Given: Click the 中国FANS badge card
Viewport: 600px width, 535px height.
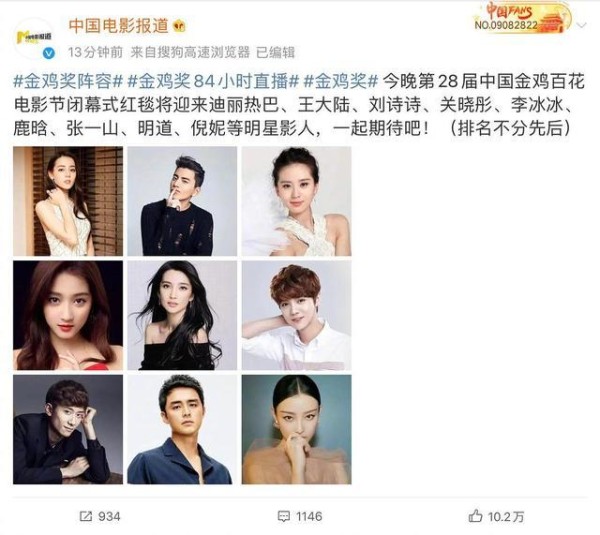Looking at the screenshot, I should pos(521,18).
